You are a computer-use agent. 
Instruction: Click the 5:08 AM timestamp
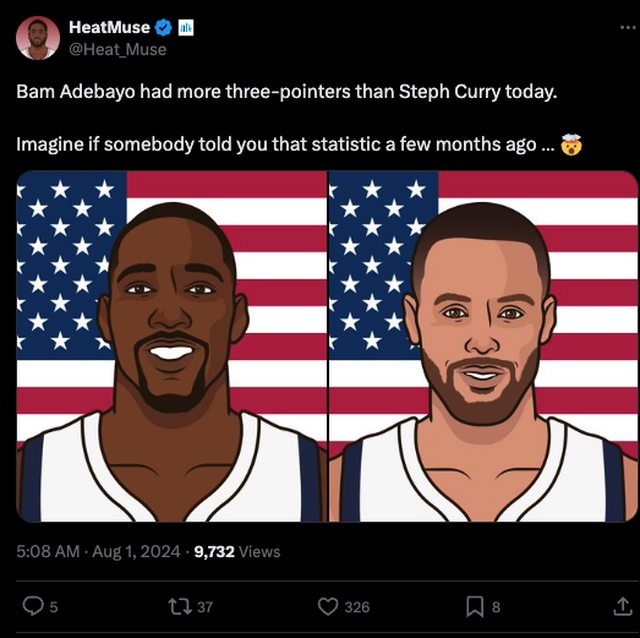click(x=48, y=551)
